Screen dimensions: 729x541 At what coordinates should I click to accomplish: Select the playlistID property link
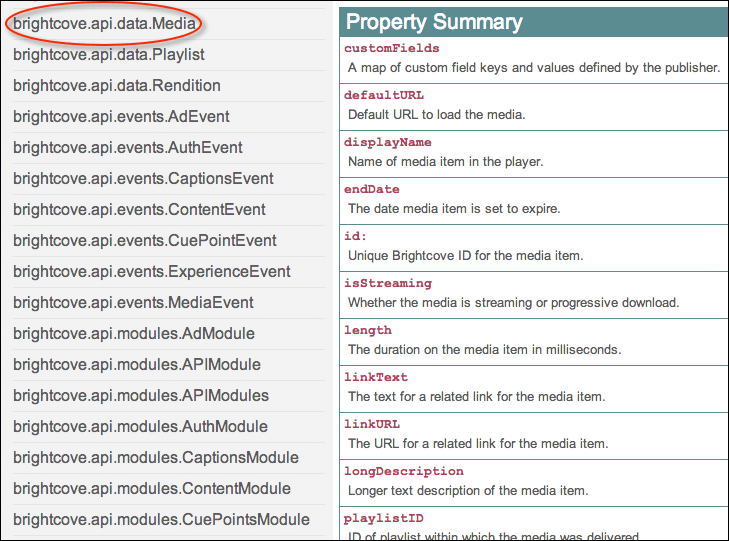click(x=384, y=518)
